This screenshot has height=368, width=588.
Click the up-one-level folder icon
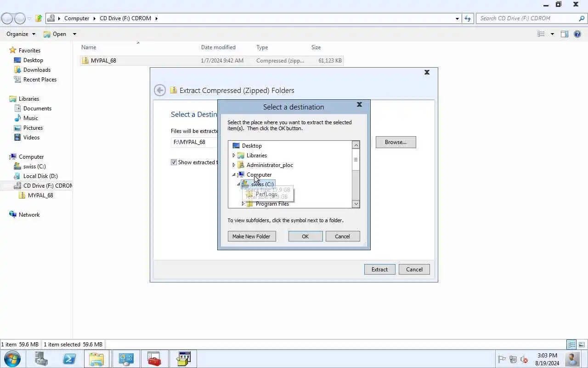[x=39, y=18]
